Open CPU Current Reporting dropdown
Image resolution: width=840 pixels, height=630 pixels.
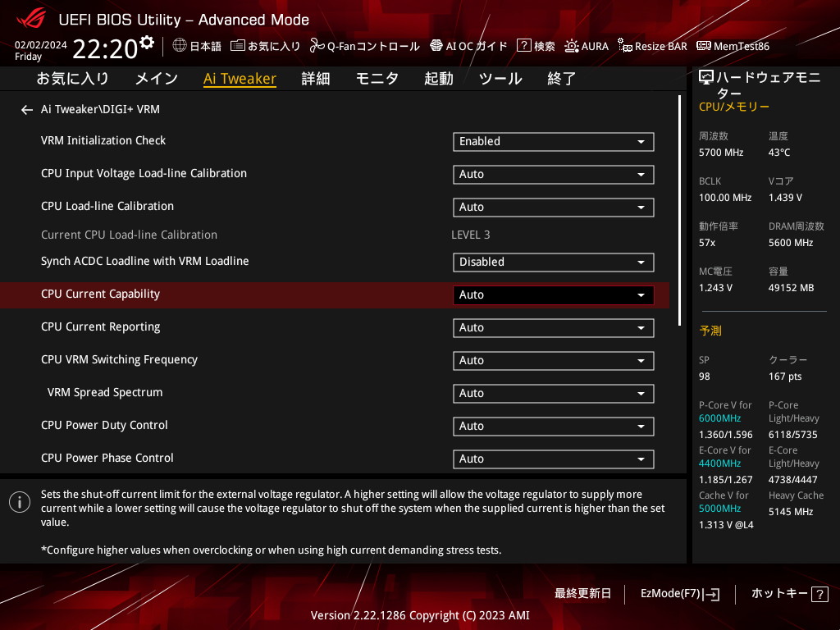554,328
